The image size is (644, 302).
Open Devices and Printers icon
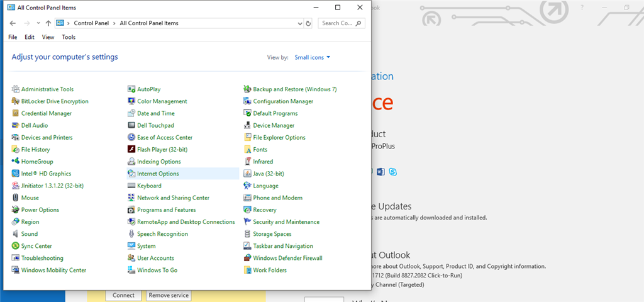point(16,137)
